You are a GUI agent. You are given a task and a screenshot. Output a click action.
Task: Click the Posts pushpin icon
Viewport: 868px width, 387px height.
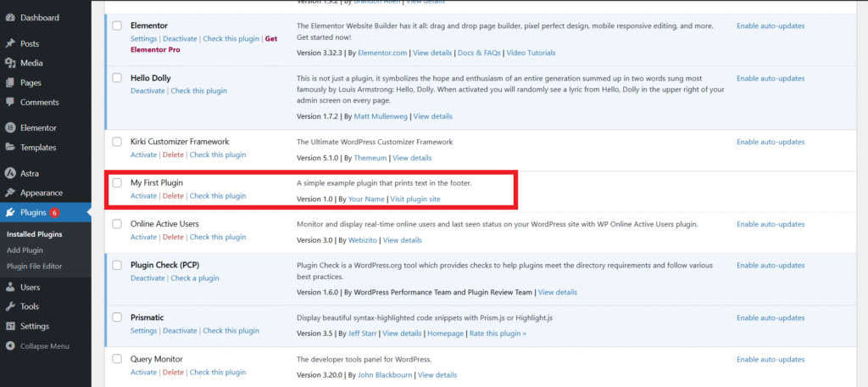click(x=10, y=43)
